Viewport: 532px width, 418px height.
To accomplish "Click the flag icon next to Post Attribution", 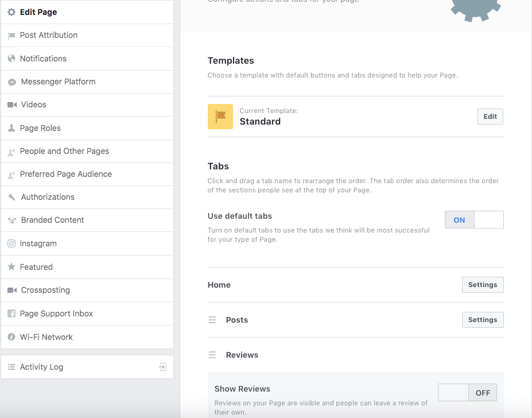I will (11, 36).
